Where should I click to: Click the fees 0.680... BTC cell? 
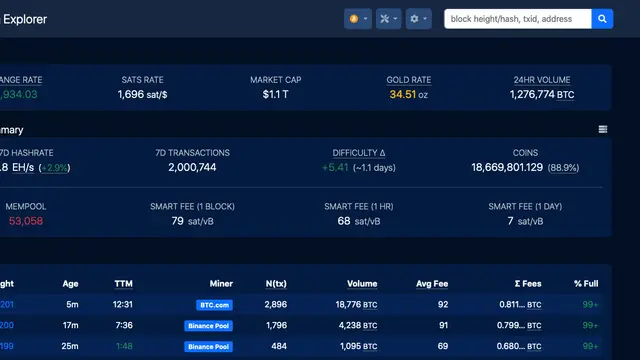tap(519, 346)
